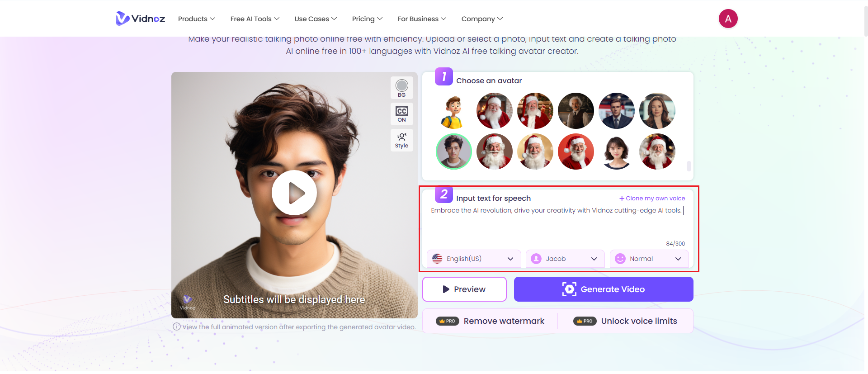Click the info icon below the video

[x=177, y=327]
